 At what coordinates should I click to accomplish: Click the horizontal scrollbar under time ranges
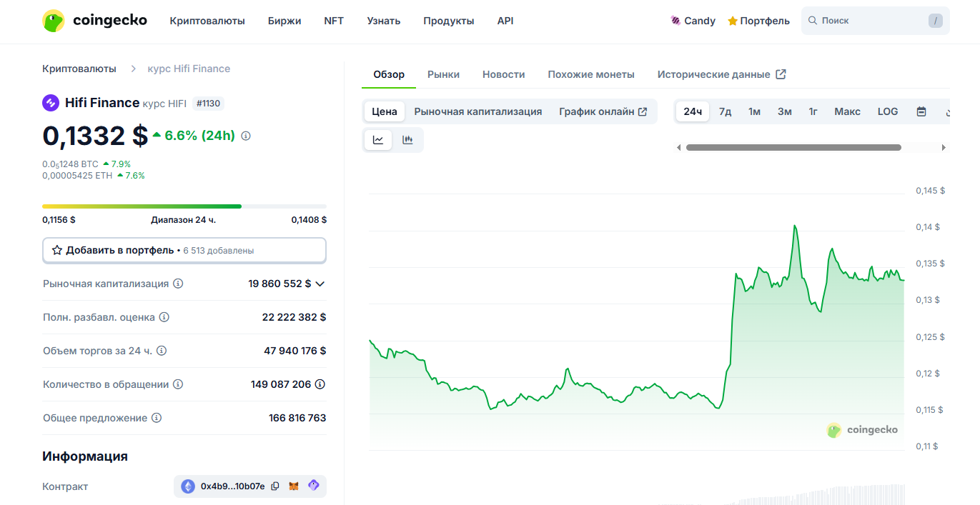(793, 148)
